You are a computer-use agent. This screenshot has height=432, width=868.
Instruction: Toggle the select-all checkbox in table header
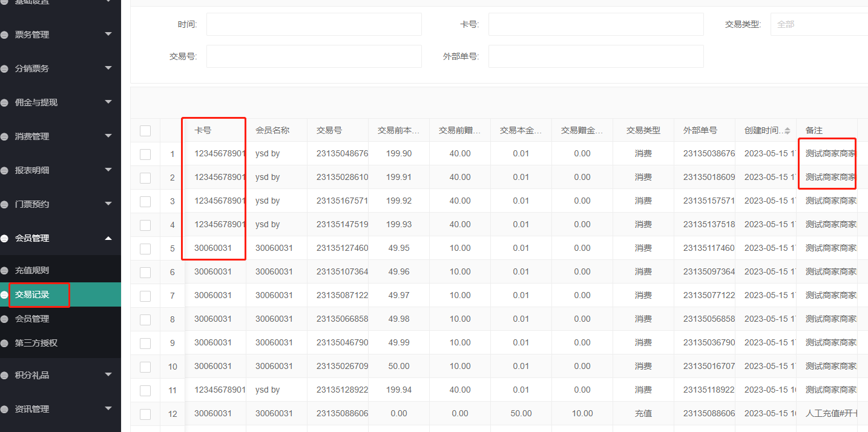tap(145, 131)
